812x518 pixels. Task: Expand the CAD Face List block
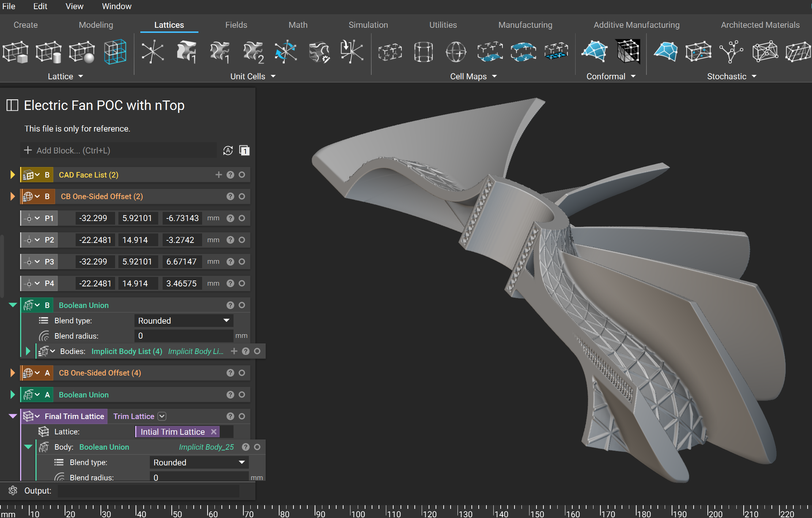(12, 175)
